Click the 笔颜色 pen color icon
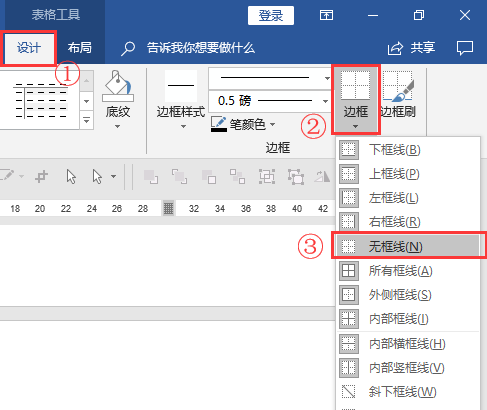The image size is (487, 410). pos(219,124)
